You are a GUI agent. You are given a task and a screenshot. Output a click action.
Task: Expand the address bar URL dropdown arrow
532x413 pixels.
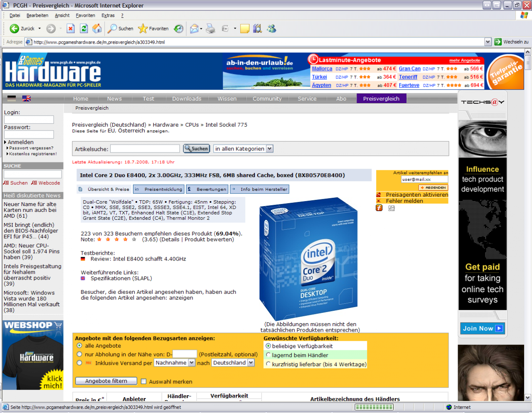pos(488,42)
